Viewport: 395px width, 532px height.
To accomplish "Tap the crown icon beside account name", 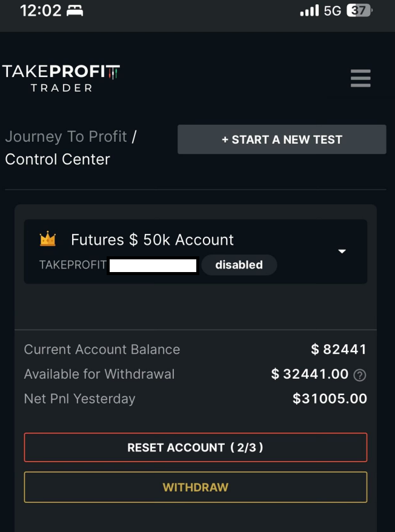I will tap(48, 239).
